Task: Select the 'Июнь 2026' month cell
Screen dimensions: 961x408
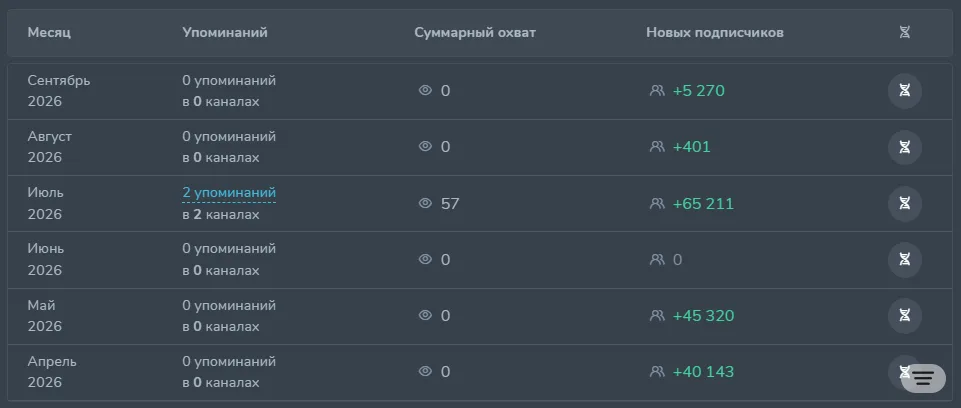Action: [46, 259]
